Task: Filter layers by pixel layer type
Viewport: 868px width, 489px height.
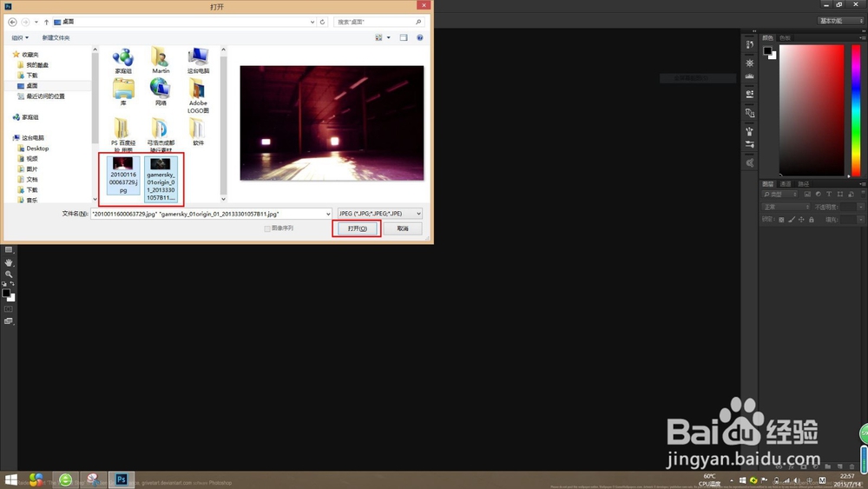Action: click(x=807, y=195)
